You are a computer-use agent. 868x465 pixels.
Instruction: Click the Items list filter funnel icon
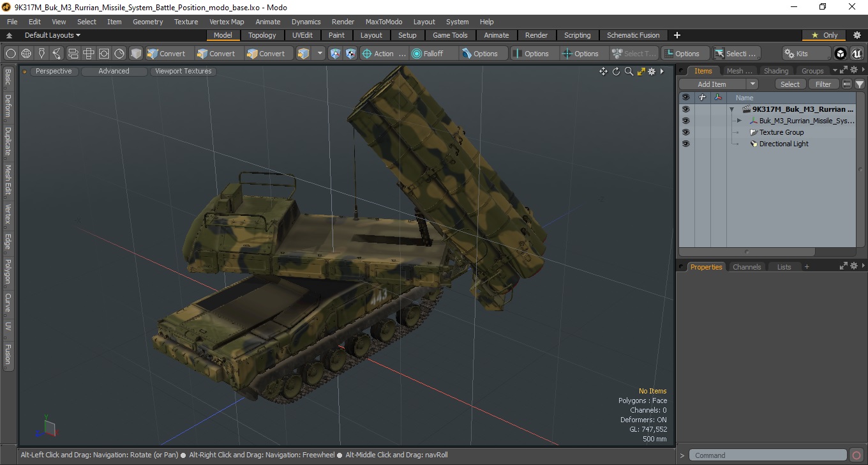pos(860,84)
